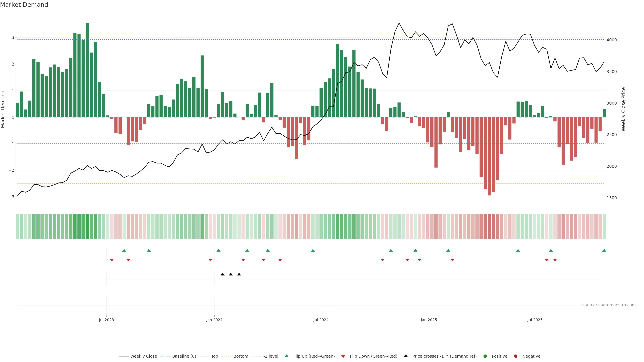Click the Top dotted line legend label

[214, 356]
